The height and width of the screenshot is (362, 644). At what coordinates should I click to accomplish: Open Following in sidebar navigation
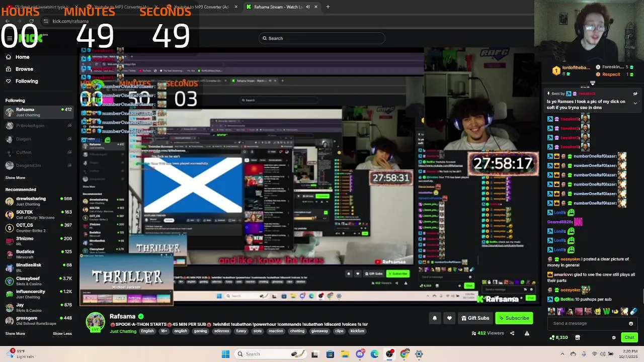point(22,81)
